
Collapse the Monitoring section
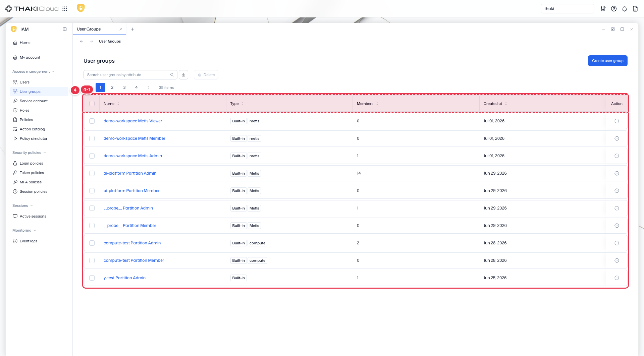pos(24,230)
